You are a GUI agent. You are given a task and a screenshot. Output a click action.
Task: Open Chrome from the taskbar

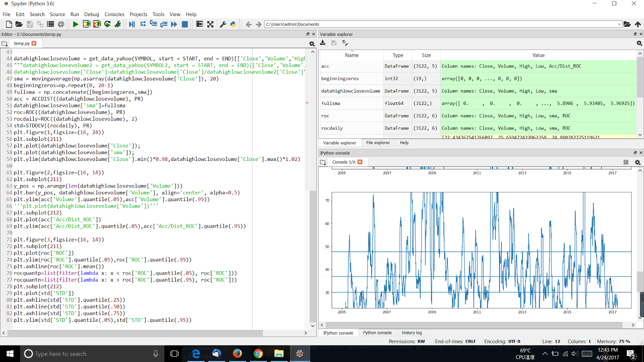(258, 354)
